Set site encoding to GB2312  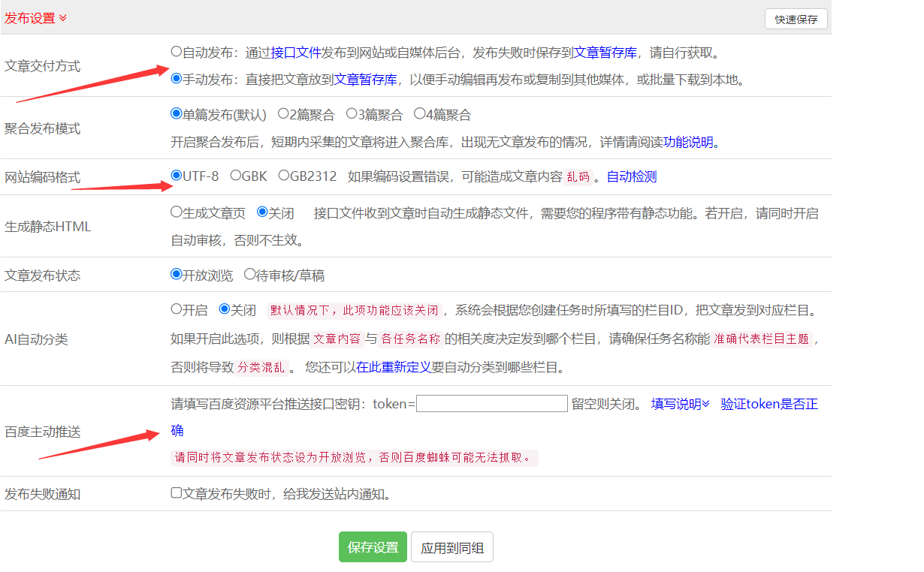click(x=284, y=176)
